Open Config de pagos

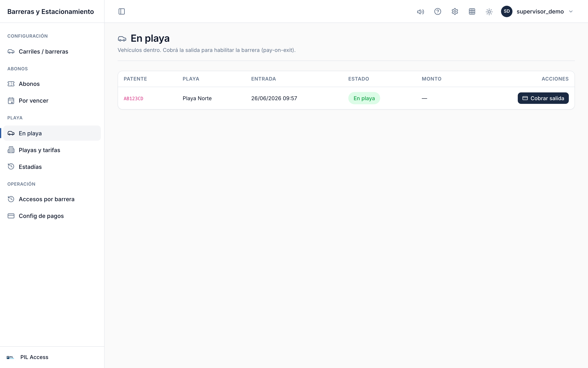click(52, 216)
